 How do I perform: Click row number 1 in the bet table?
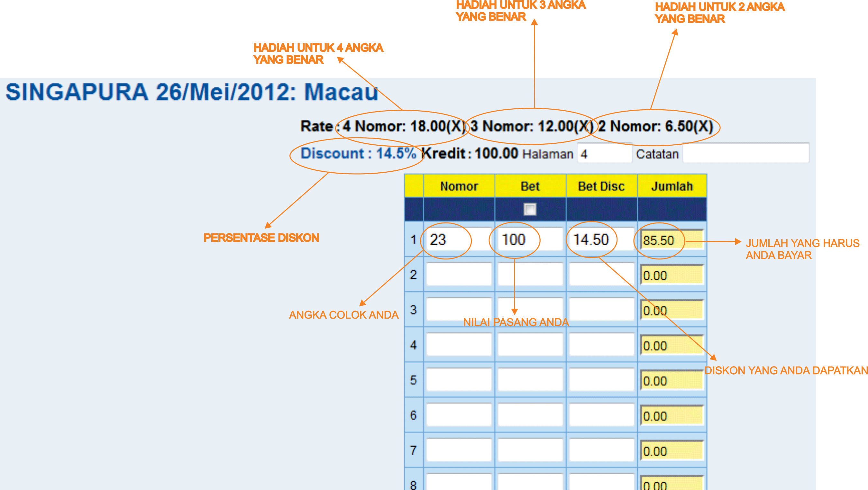click(x=414, y=240)
